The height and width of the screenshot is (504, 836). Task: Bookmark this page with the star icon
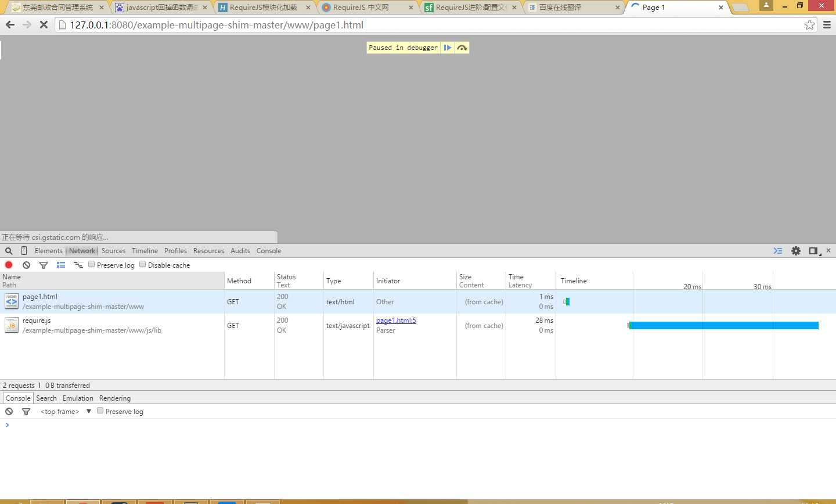coord(809,24)
